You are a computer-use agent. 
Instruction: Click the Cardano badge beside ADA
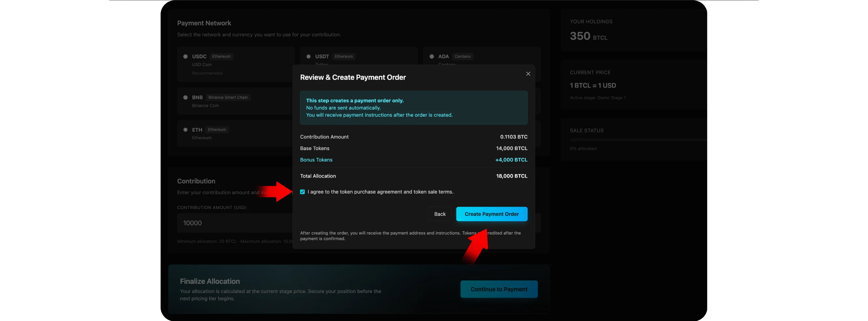(x=462, y=56)
